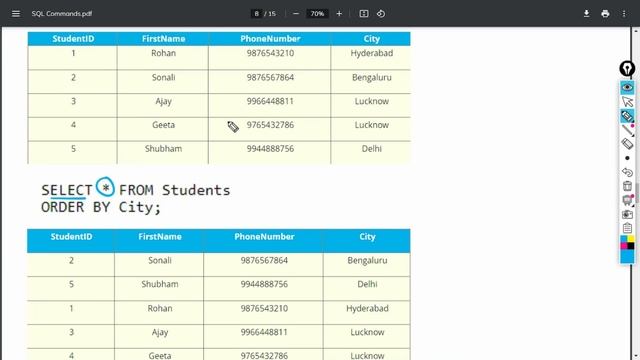The width and height of the screenshot is (640, 360).
Task: Select the pen line tool
Action: 627,130
